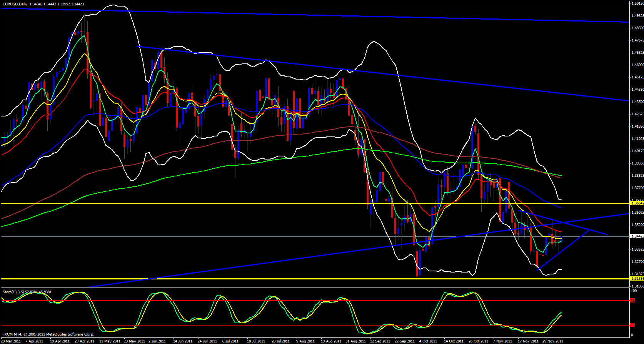Screen dimensions: 644x344
Task: Click the 26 Oct 2011 date label
Action: pos(478,341)
